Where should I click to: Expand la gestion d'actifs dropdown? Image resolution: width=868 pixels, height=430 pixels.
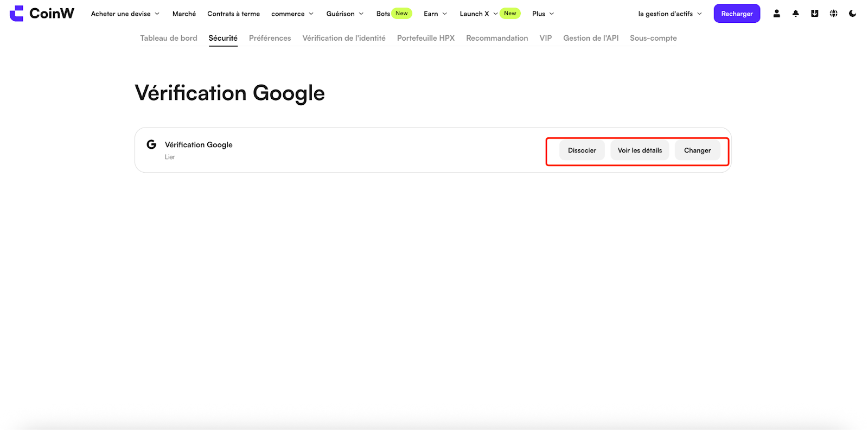tap(670, 14)
